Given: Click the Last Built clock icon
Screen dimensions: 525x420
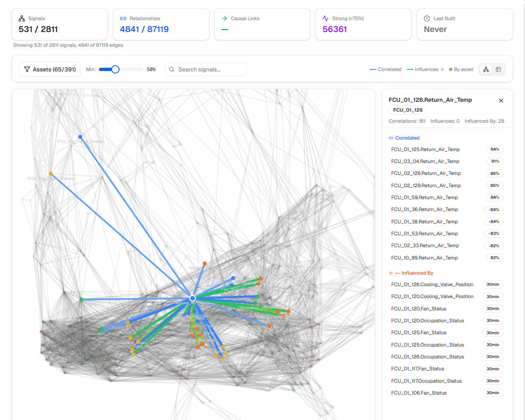Looking at the screenshot, I should (x=427, y=18).
